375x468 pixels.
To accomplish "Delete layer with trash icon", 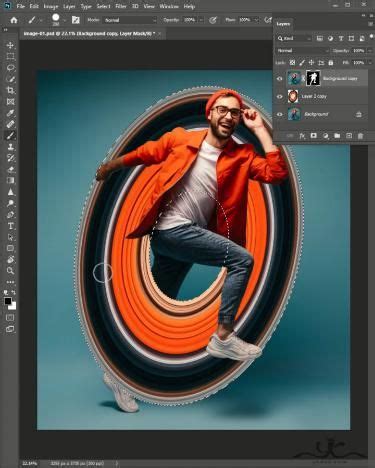I will (x=360, y=136).
